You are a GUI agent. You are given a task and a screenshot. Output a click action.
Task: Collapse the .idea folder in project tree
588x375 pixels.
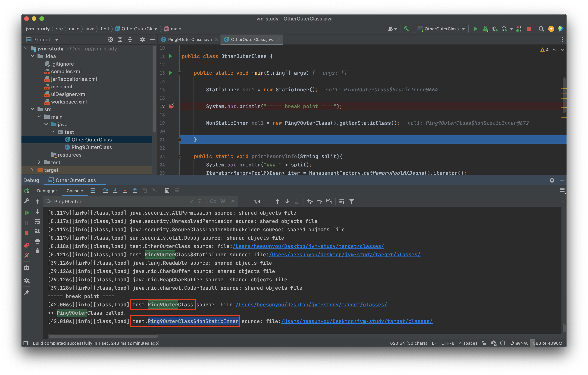pyautogui.click(x=32, y=56)
